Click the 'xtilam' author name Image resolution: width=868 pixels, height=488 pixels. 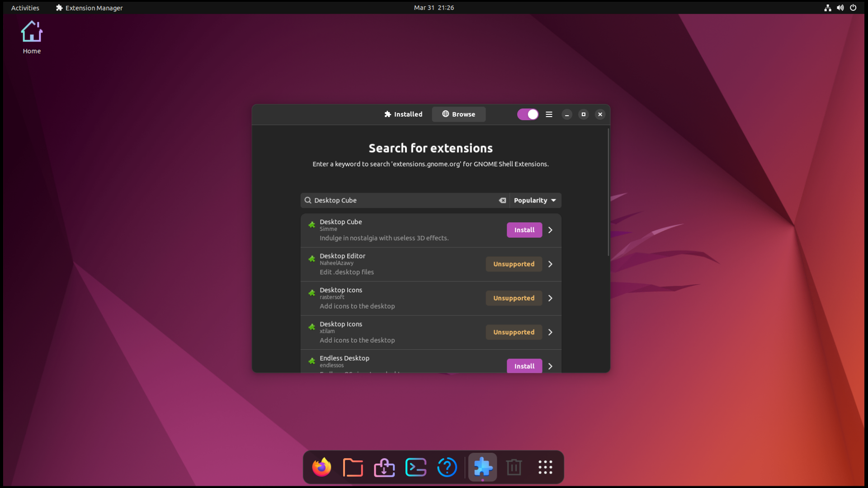pyautogui.click(x=327, y=331)
